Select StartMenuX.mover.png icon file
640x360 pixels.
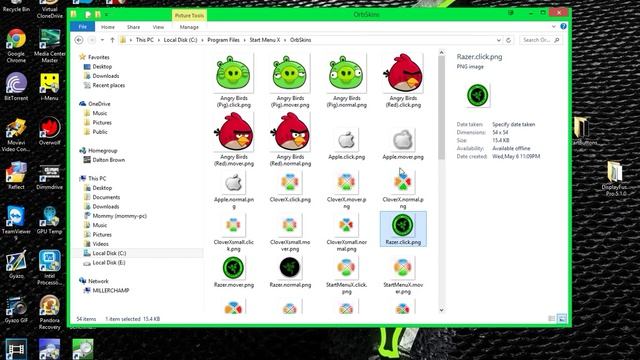pos(403,276)
